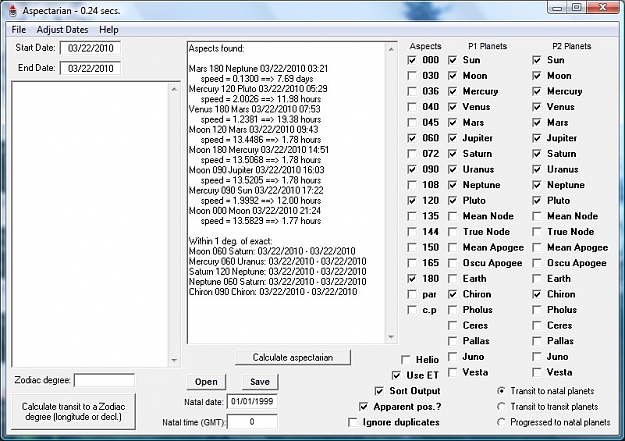625x441 pixels.
Task: Enable the Ignore duplicates checkbox
Action: click(352, 422)
